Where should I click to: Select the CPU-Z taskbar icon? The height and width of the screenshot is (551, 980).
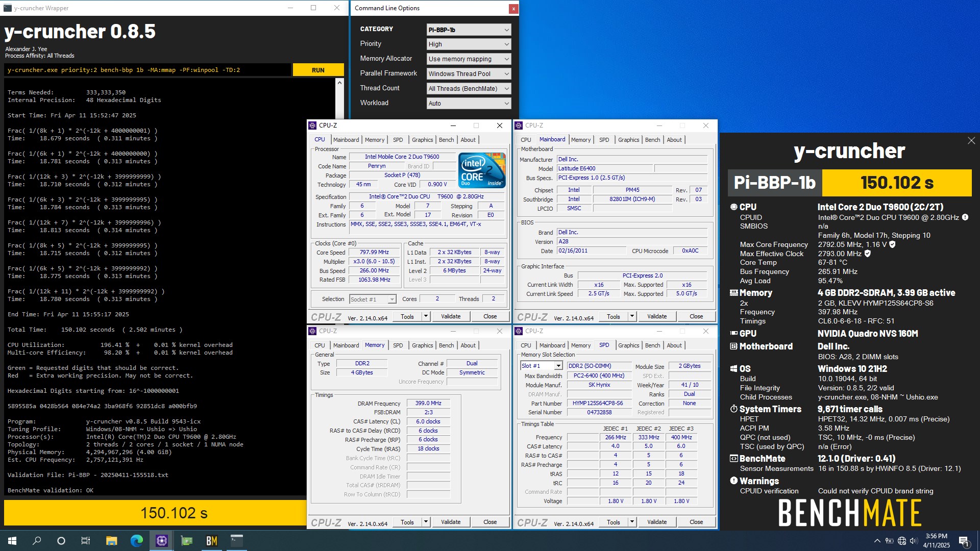162,541
